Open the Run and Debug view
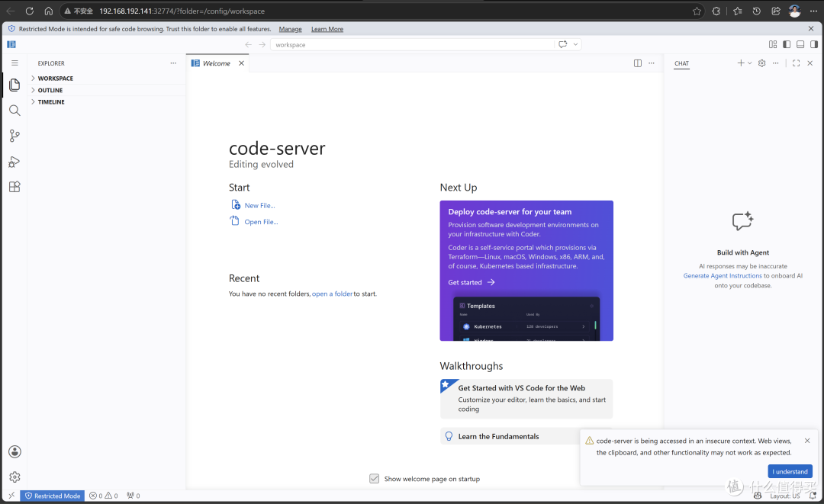Screen dimensions: 824x504 [14, 162]
